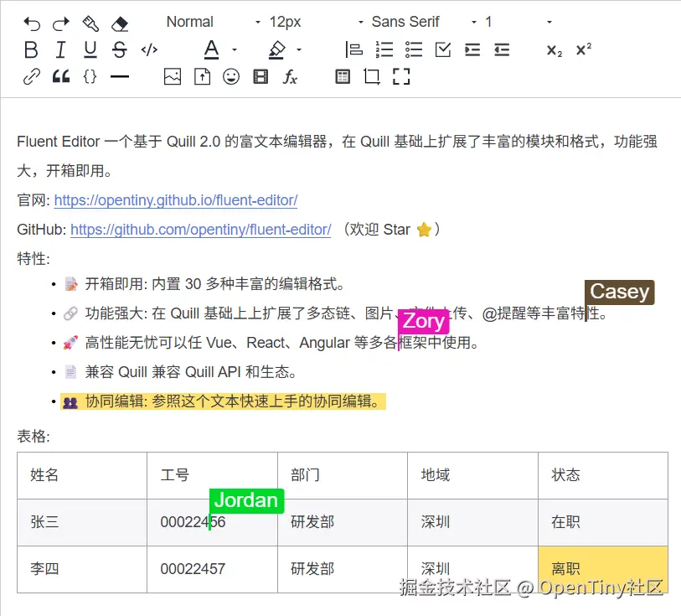Toggle the ordered numbered list

[x=384, y=49]
